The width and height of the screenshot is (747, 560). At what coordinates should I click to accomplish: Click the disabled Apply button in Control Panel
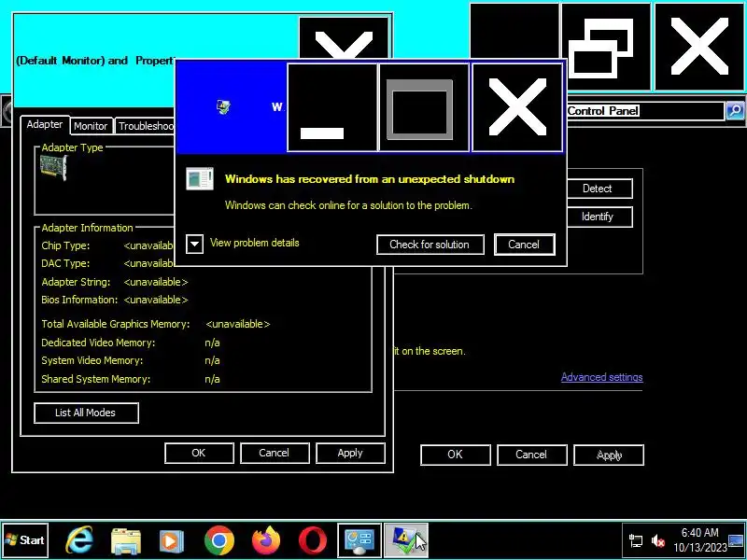click(609, 455)
